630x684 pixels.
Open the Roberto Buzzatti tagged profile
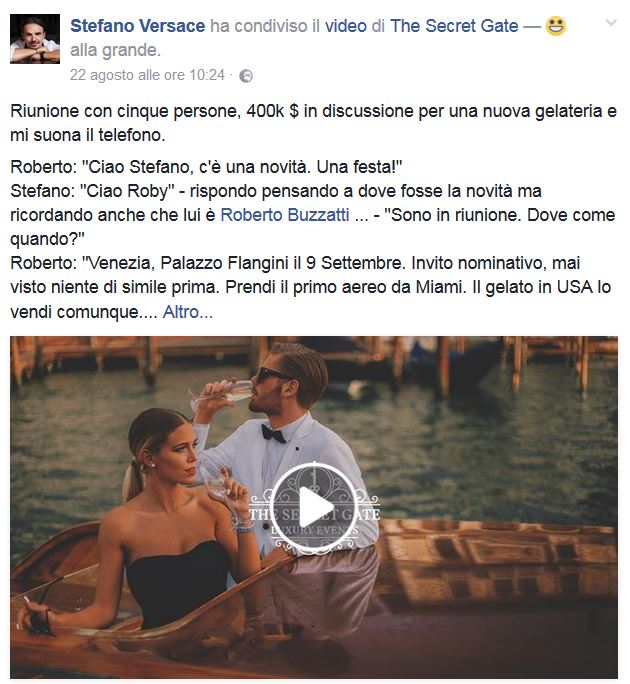click(x=284, y=215)
